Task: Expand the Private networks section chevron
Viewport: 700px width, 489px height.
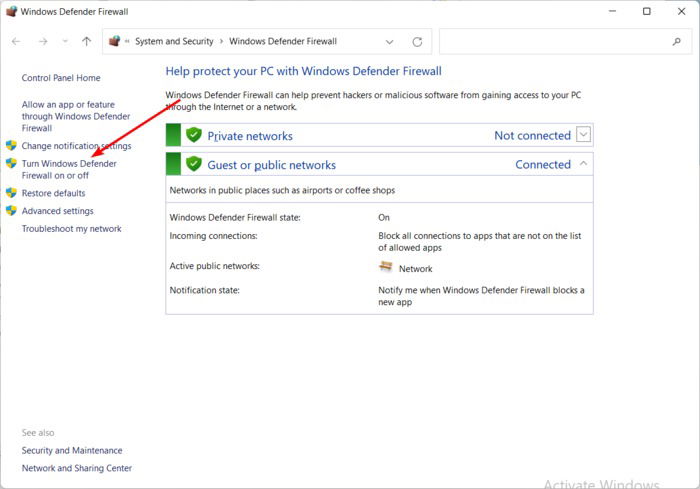Action: coord(583,134)
